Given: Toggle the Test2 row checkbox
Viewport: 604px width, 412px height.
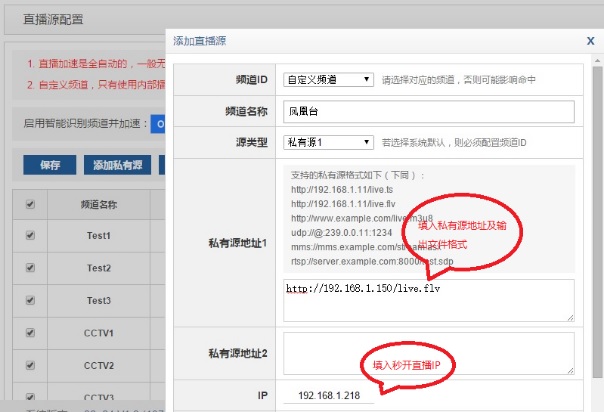Looking at the screenshot, I should 30,268.
